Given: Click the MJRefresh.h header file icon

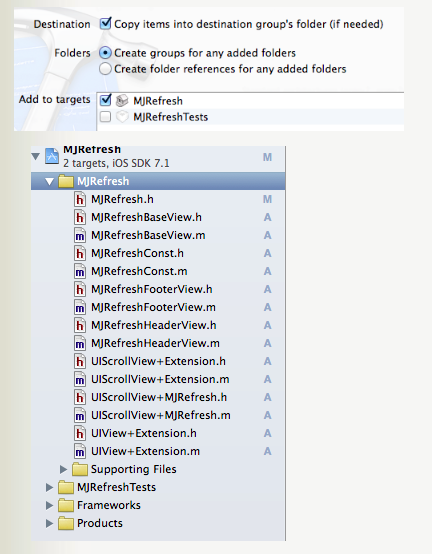Looking at the screenshot, I should pos(80,199).
